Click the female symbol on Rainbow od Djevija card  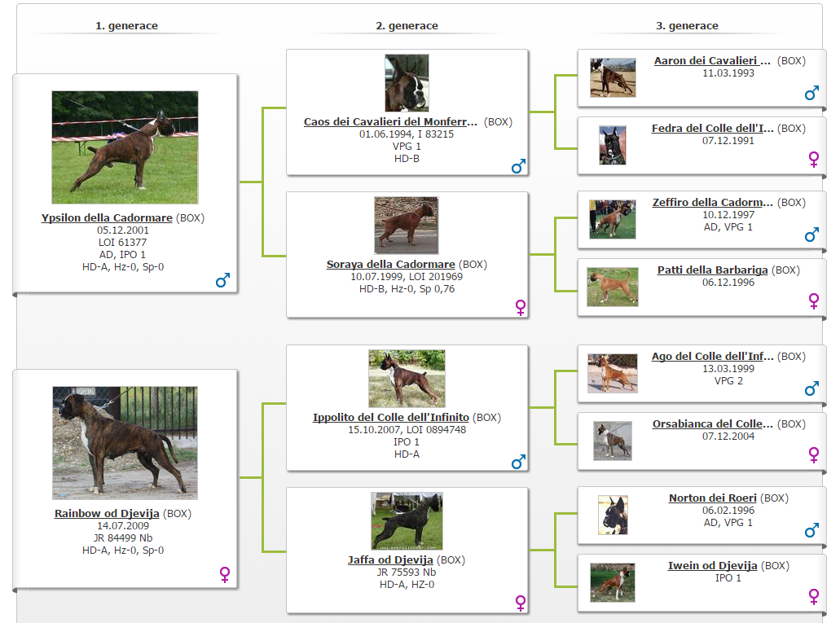pyautogui.click(x=225, y=575)
